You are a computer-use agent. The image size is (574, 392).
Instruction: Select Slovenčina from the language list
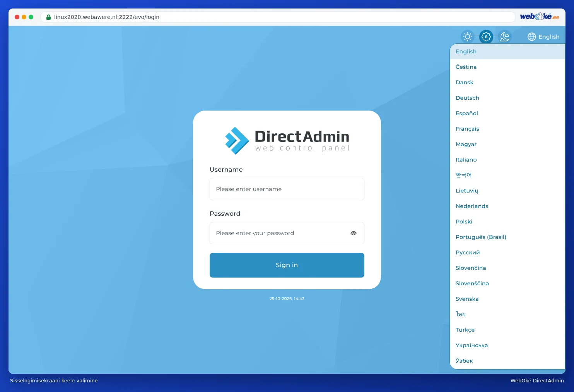coord(507,268)
